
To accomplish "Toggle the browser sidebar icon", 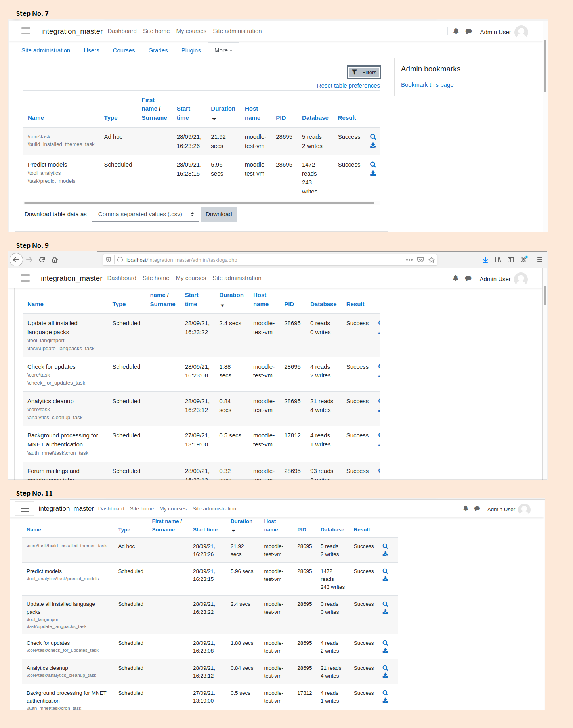I will click(511, 260).
